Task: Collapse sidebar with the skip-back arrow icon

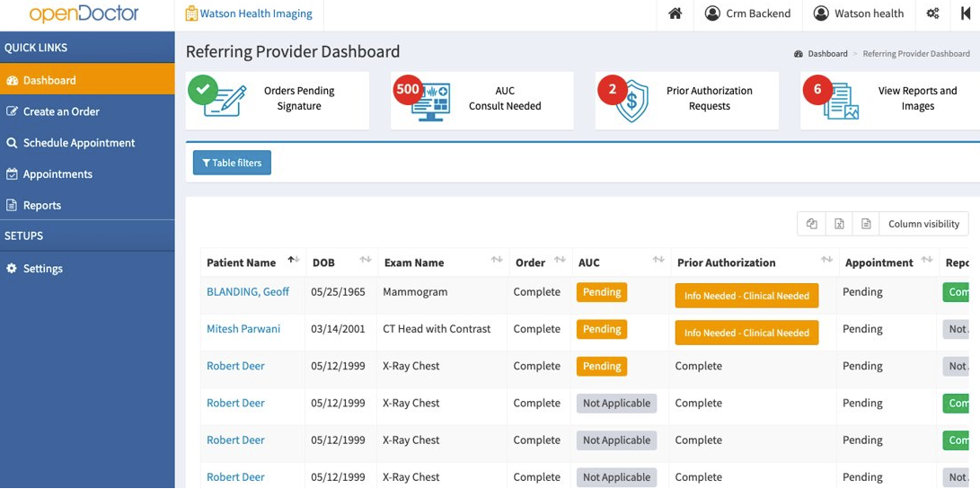Action: click(965, 13)
